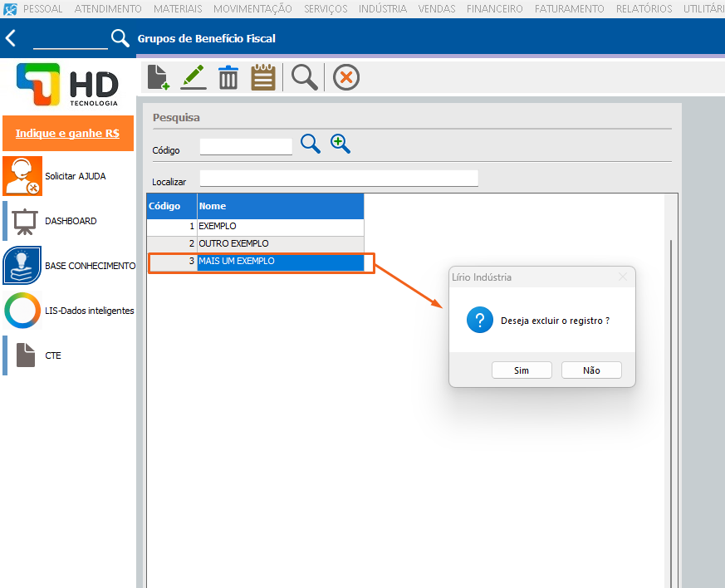725x588 pixels.
Task: Click the trash can delete icon
Action: tap(228, 78)
